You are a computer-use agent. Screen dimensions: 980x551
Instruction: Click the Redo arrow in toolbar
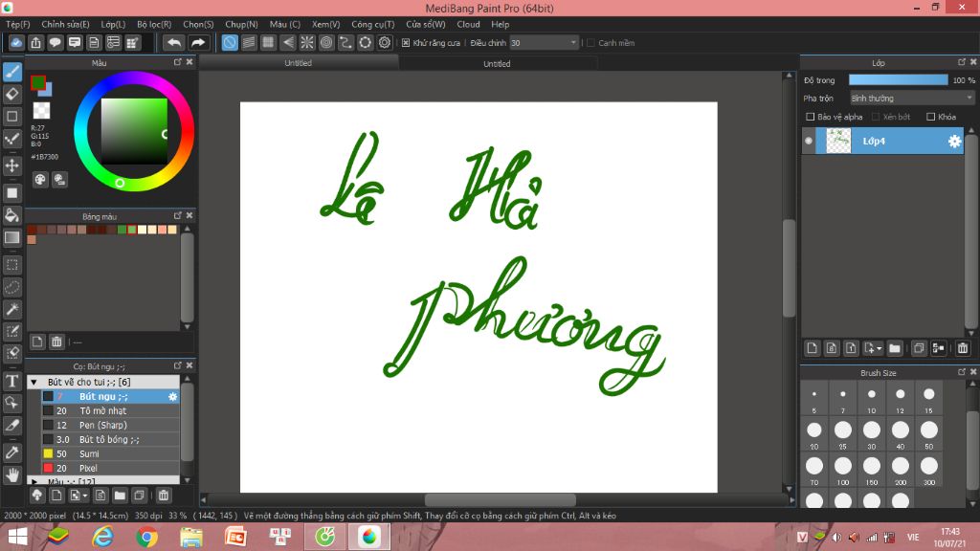pos(197,42)
